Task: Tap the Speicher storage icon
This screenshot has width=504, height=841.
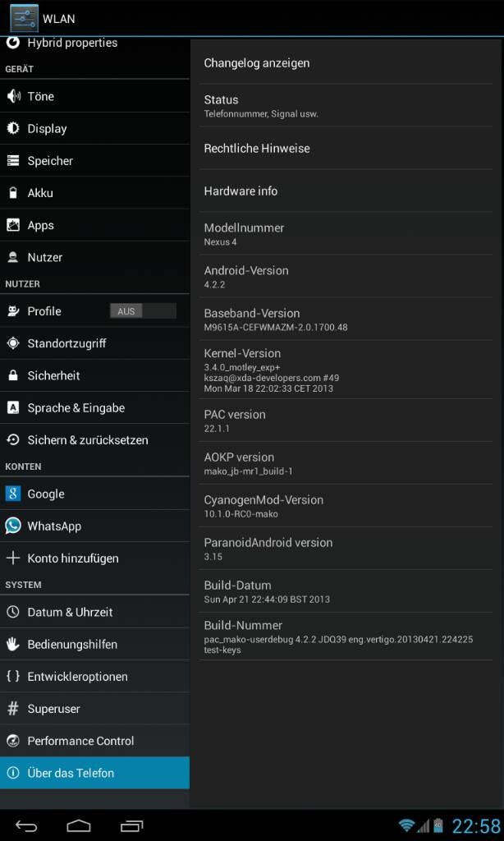Action: coord(13,161)
